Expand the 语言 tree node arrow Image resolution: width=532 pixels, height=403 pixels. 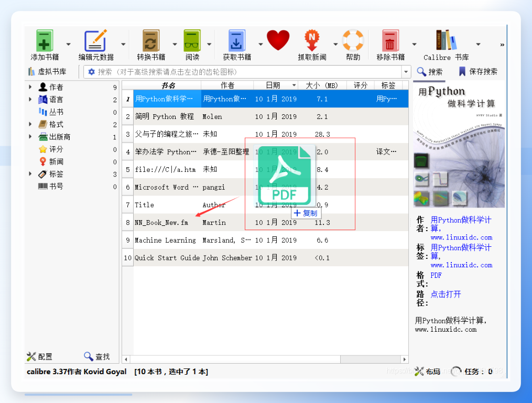[x=30, y=100]
